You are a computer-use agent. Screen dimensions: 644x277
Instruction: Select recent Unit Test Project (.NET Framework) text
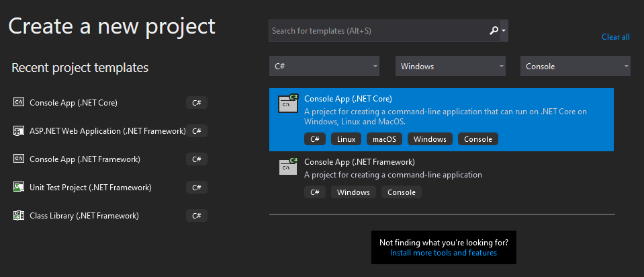pyautogui.click(x=91, y=188)
